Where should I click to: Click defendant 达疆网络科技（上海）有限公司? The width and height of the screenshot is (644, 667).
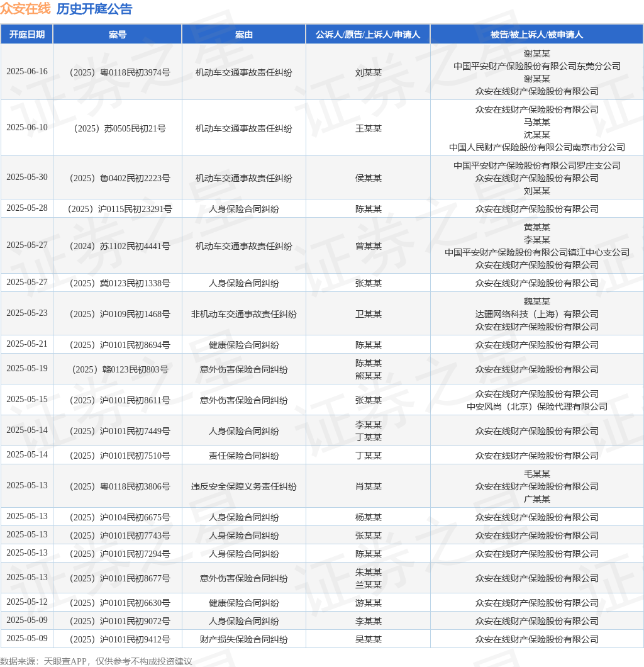point(537,315)
